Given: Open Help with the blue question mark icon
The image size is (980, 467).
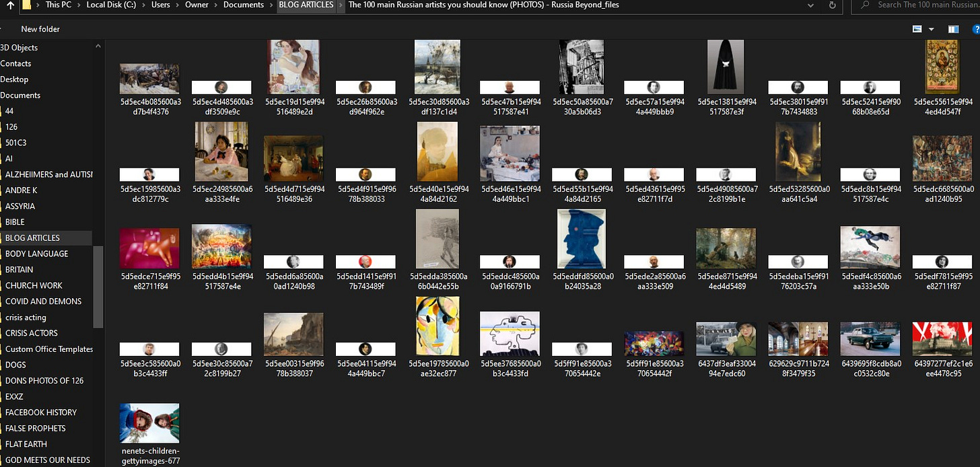Looking at the screenshot, I should coord(975,29).
